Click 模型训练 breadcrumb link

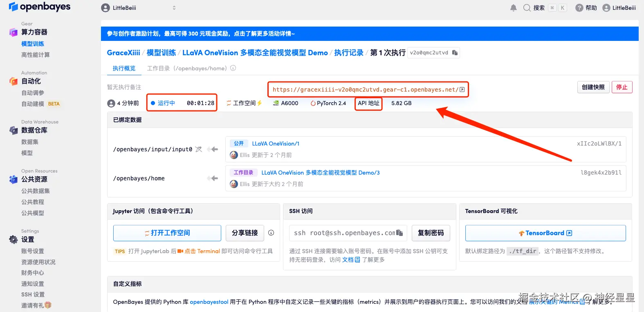[x=161, y=53]
